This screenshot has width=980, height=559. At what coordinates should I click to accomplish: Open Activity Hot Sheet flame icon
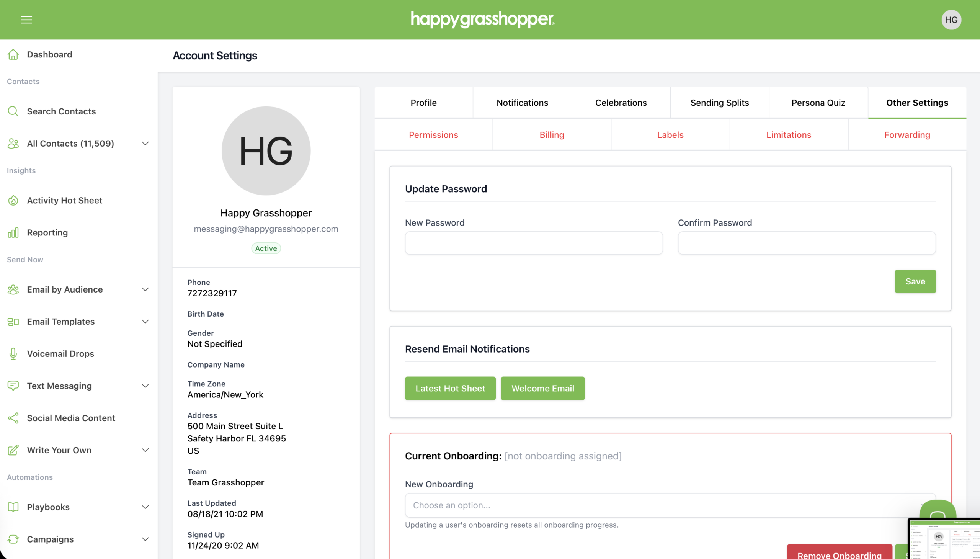(x=13, y=200)
